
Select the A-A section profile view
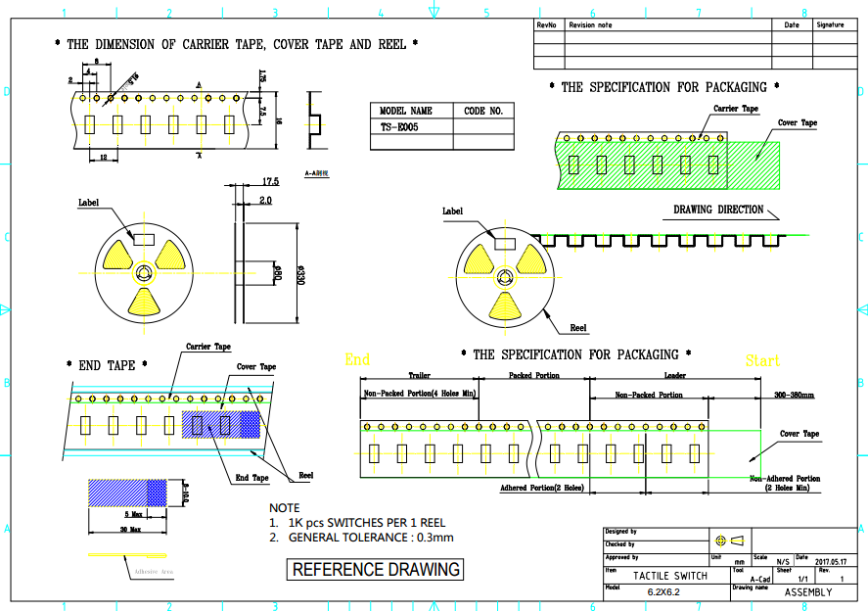[314, 121]
